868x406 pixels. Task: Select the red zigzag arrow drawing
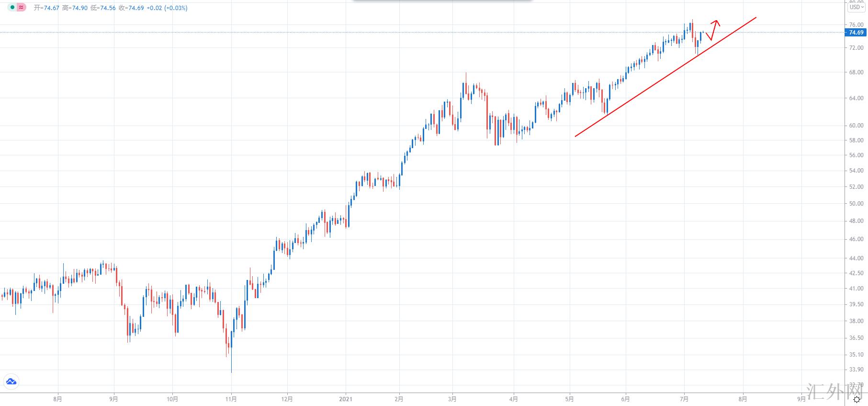[712, 30]
